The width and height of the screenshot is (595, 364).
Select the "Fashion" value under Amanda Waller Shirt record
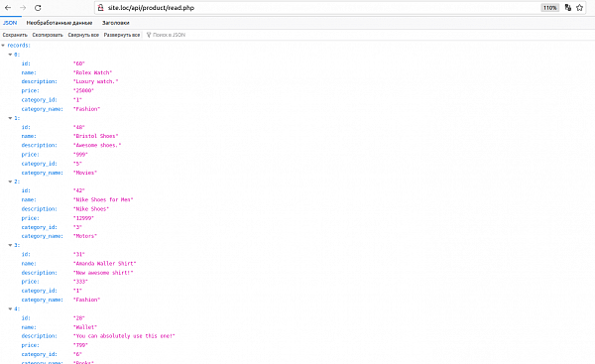(86, 300)
